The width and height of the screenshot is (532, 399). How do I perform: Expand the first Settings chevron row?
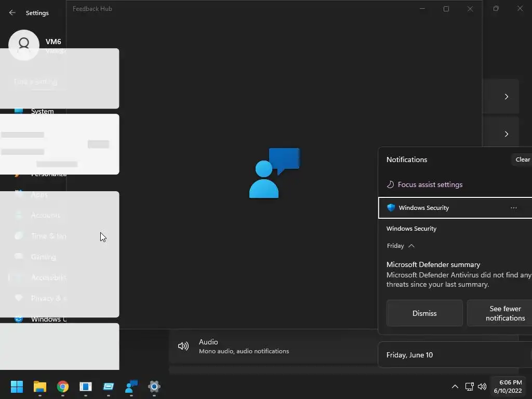coord(506,97)
